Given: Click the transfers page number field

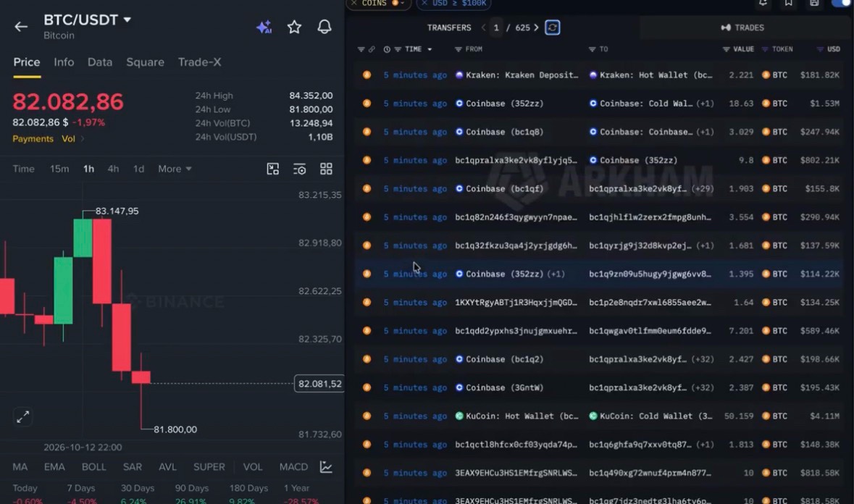Looking at the screenshot, I should coord(496,28).
